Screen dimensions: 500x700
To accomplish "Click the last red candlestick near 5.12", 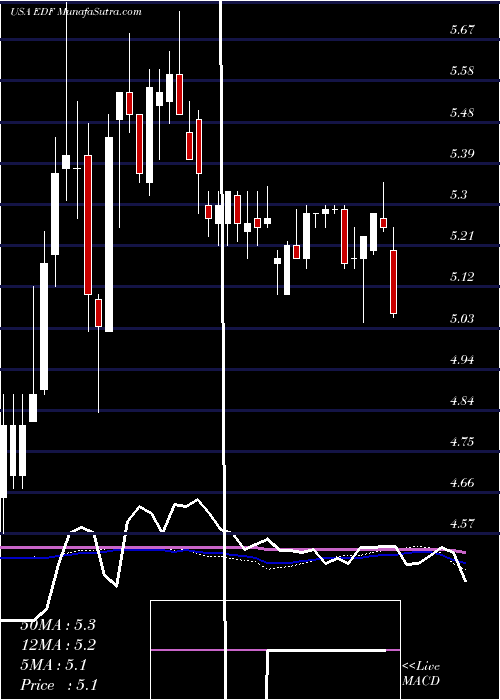I will click(393, 282).
